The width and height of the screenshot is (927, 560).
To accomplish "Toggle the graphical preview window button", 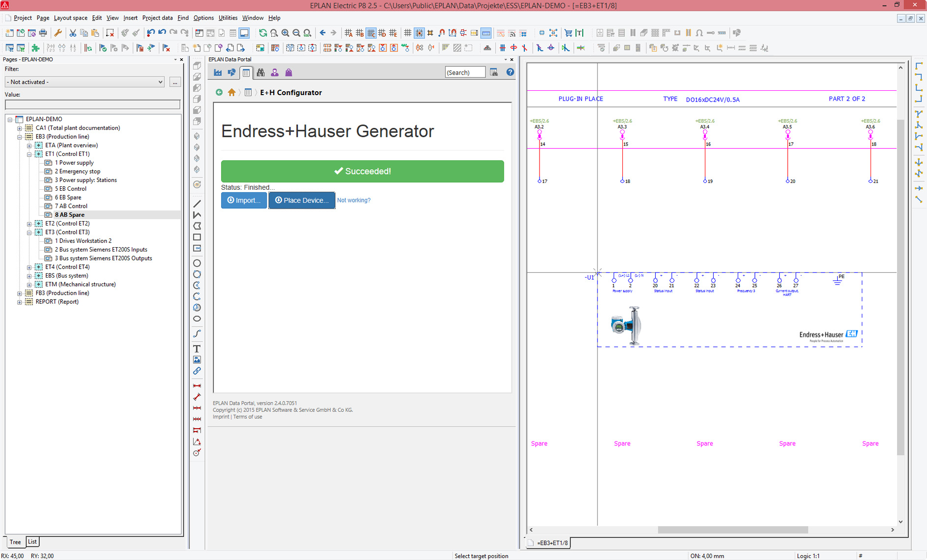I will tap(244, 33).
